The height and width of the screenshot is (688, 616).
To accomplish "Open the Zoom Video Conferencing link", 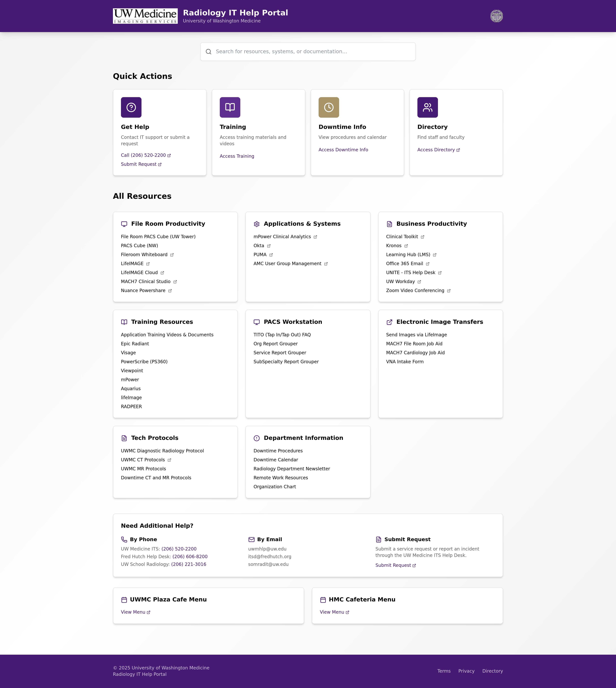I will (x=415, y=291).
